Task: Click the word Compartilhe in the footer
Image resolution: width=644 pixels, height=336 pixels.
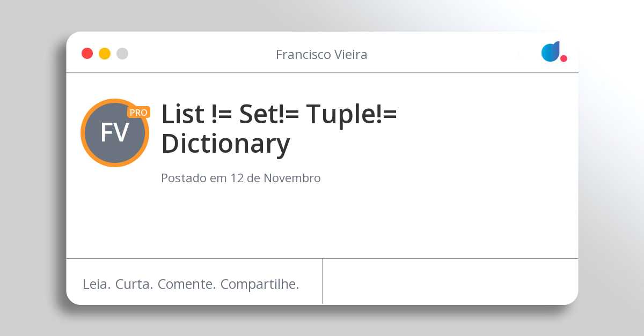Action: [x=260, y=284]
